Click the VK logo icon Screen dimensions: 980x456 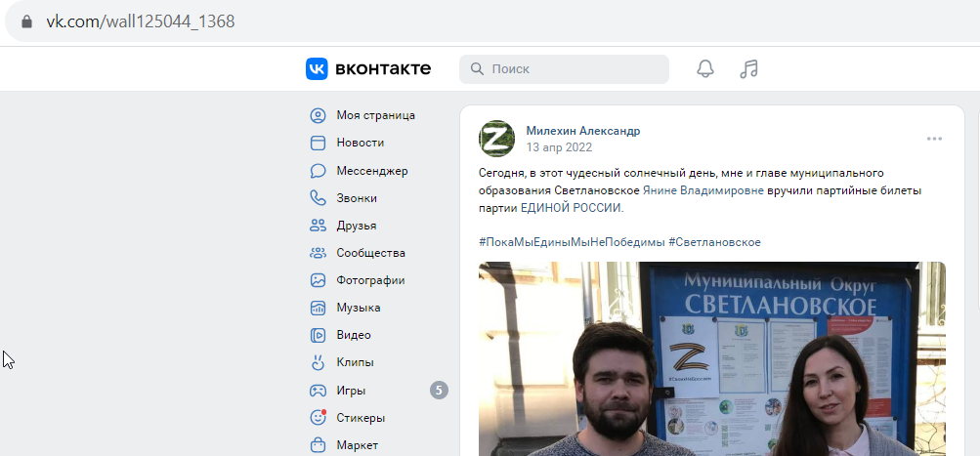coord(317,68)
